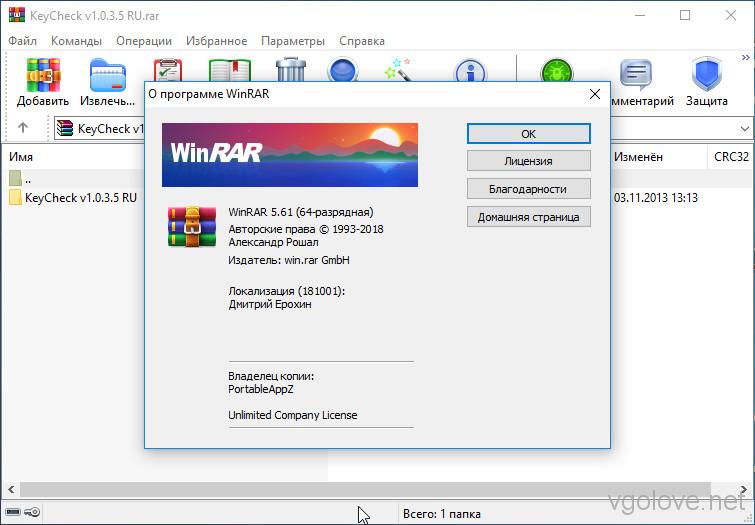Screen dimensions: 755x525
Task: Minimize the WinRAR main window
Action: (640, 15)
